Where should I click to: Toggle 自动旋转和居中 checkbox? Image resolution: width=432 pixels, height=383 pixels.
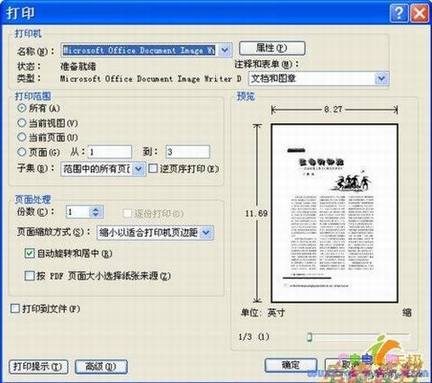29,254
